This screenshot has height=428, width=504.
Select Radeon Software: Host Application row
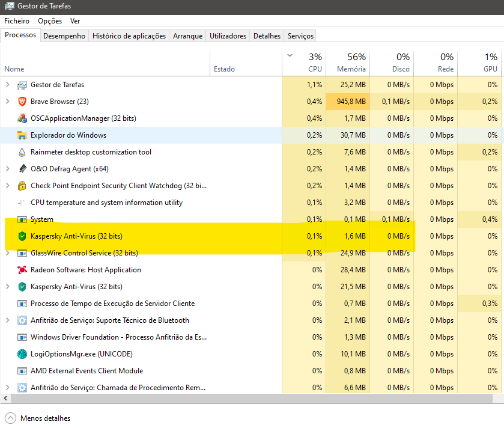point(250,270)
